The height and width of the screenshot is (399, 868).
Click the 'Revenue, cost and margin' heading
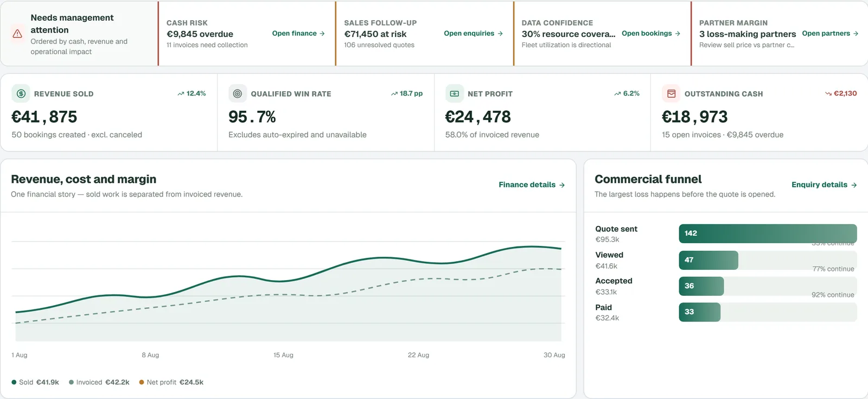pyautogui.click(x=84, y=179)
